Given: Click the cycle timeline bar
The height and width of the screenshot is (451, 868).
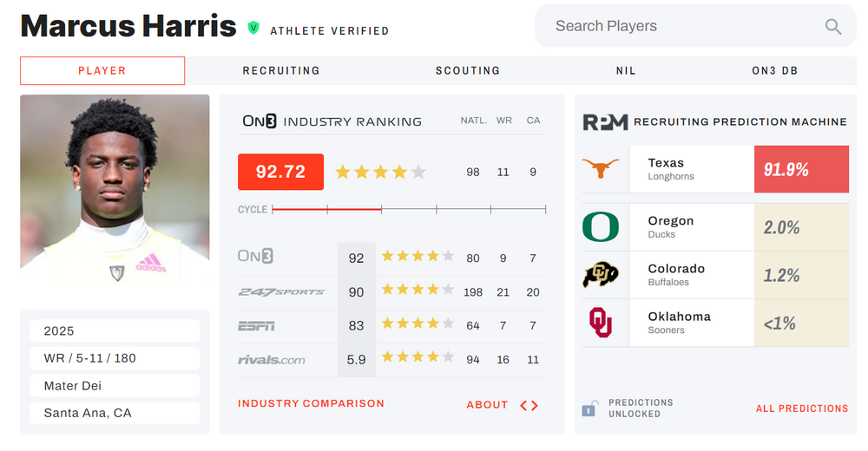Looking at the screenshot, I should tap(409, 209).
